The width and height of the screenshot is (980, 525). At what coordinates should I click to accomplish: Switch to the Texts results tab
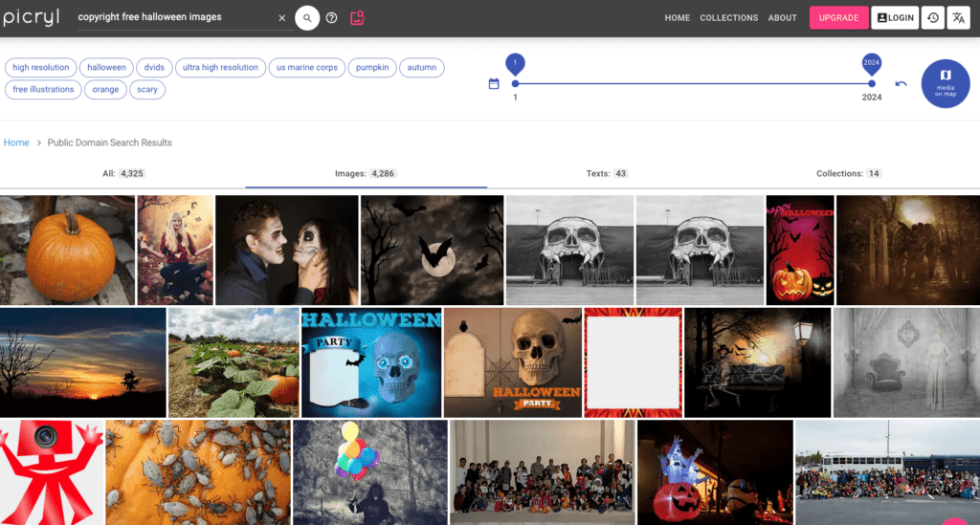point(607,174)
